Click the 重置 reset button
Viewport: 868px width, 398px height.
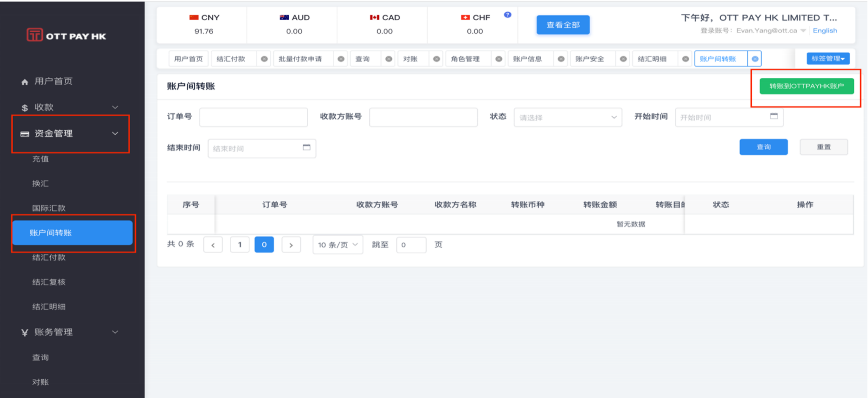tap(824, 147)
